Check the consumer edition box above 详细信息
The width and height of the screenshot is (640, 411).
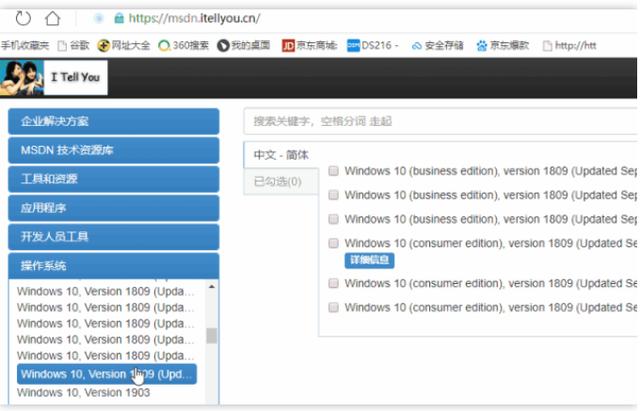333,244
